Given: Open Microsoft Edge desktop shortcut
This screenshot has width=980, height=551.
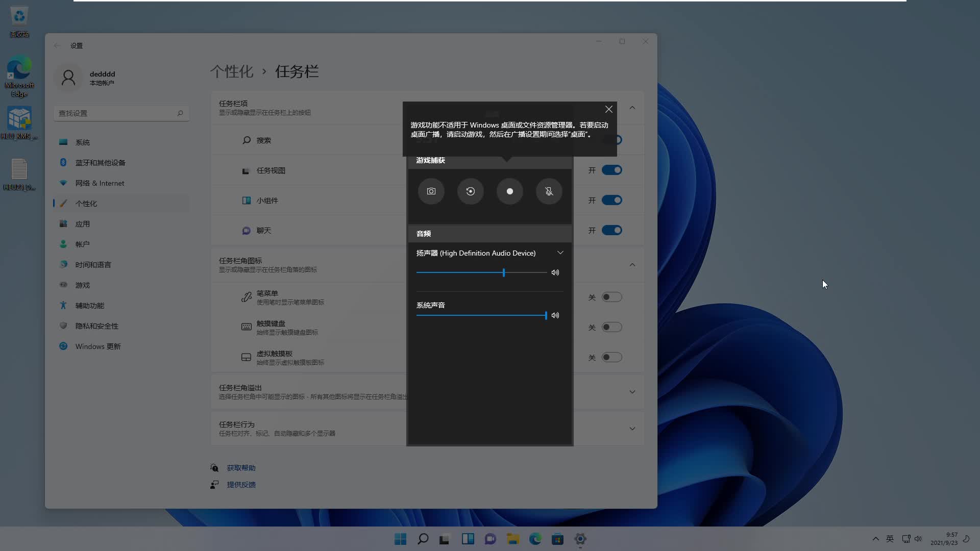Looking at the screenshot, I should tap(19, 76).
